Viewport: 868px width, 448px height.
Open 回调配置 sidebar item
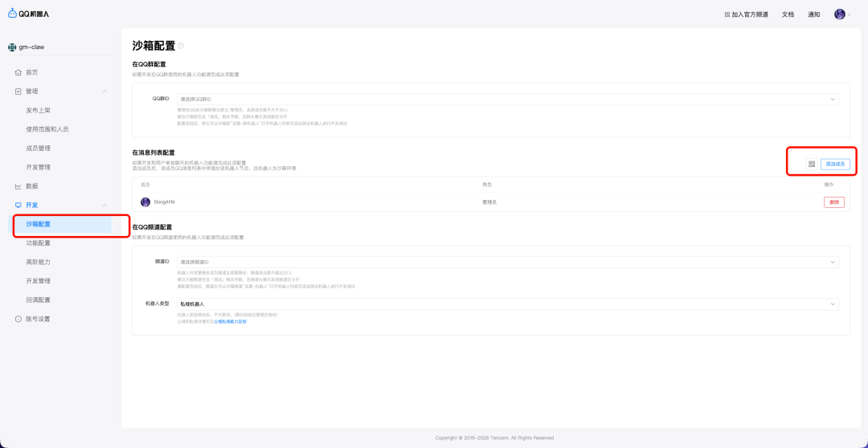pos(39,299)
